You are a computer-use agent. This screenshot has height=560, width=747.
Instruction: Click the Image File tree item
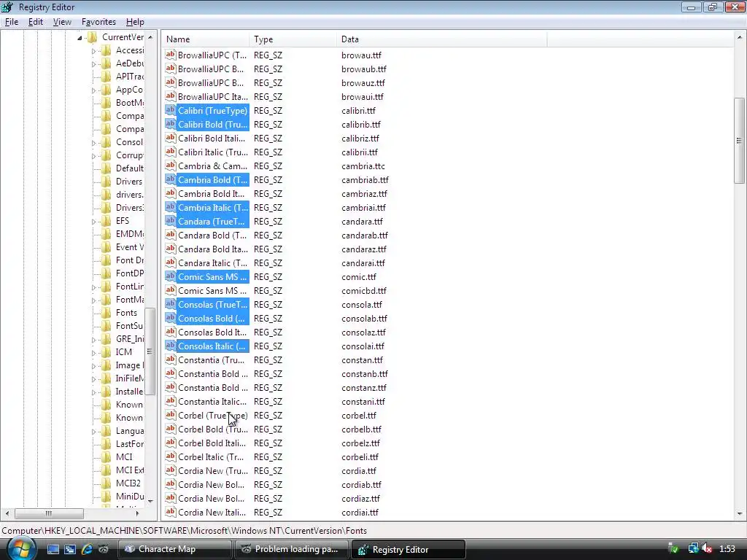tap(129, 365)
